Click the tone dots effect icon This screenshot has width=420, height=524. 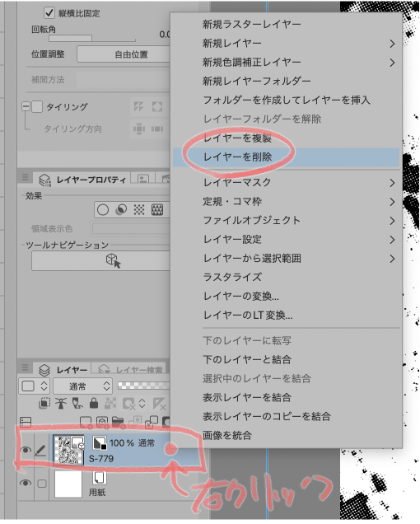[139, 209]
